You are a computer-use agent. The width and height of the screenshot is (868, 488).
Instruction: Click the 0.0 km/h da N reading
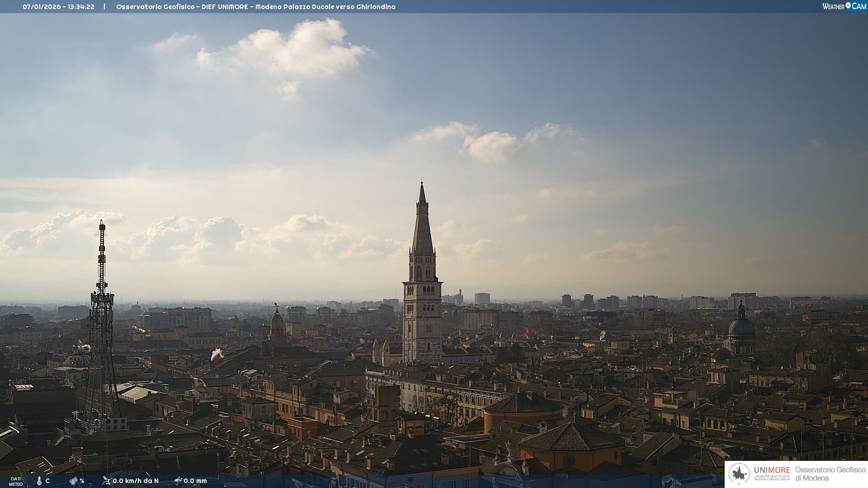[x=136, y=481]
